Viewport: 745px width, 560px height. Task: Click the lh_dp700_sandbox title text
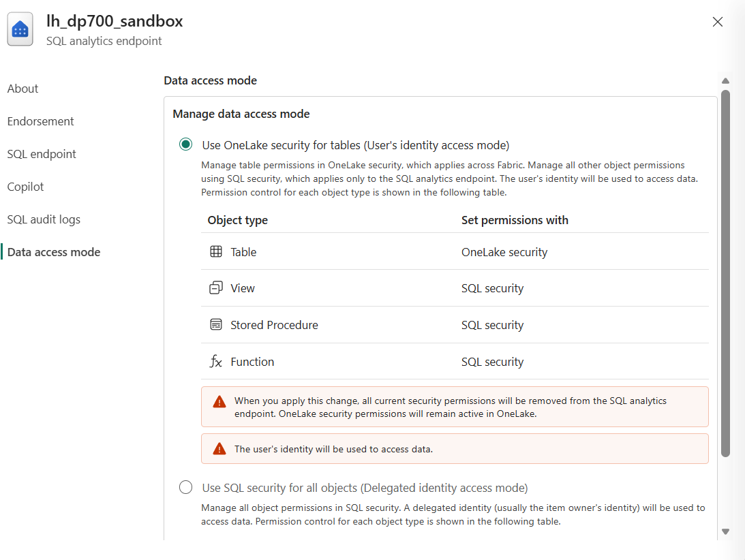(x=115, y=21)
